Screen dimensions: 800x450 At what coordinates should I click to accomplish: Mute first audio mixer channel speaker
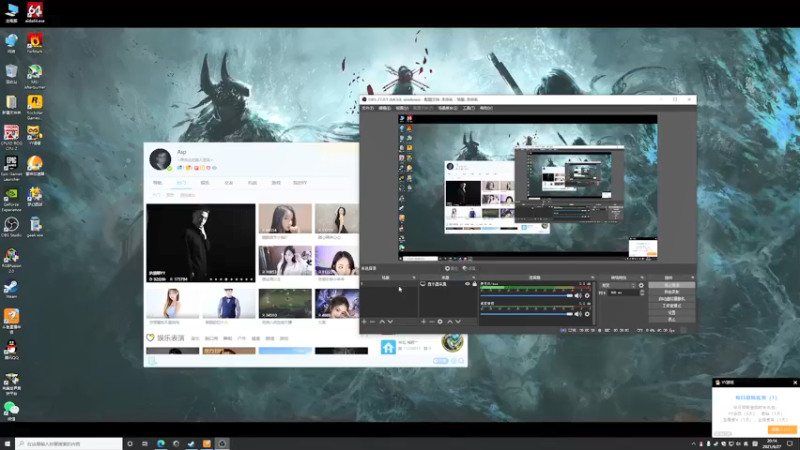(578, 295)
